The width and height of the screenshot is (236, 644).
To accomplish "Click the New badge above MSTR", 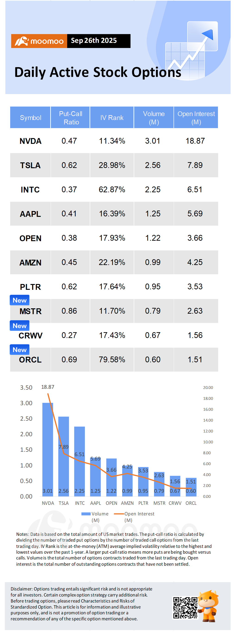I will [x=19, y=300].
